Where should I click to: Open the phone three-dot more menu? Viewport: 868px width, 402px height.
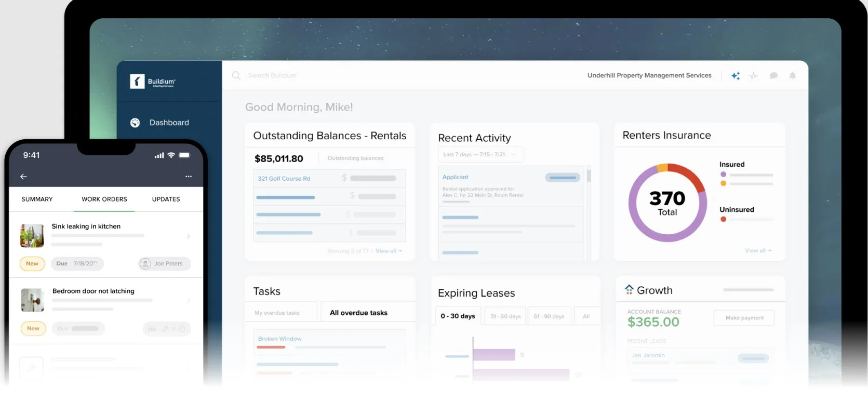click(x=189, y=177)
